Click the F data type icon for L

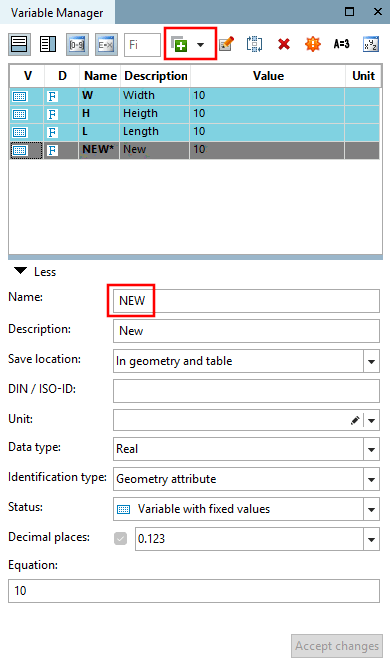coord(52,132)
